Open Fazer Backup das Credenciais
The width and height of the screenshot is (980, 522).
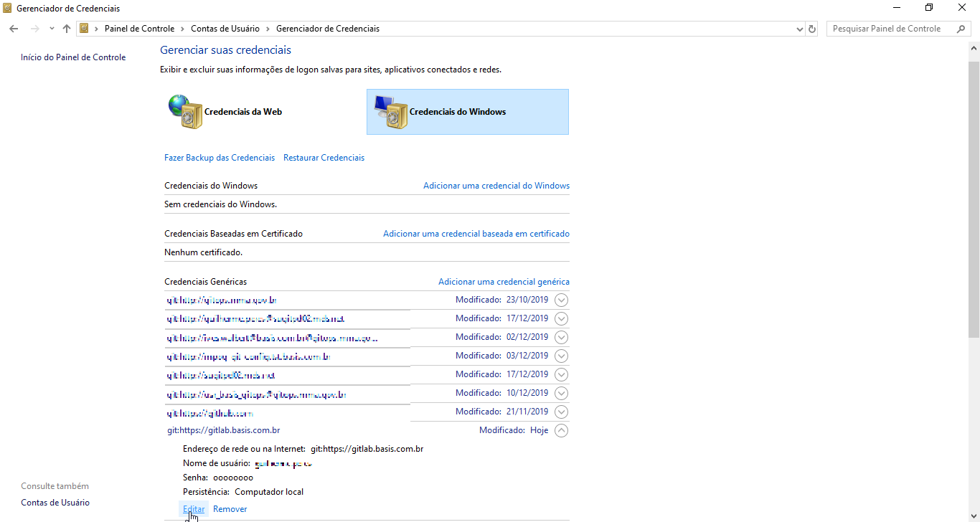click(x=220, y=157)
